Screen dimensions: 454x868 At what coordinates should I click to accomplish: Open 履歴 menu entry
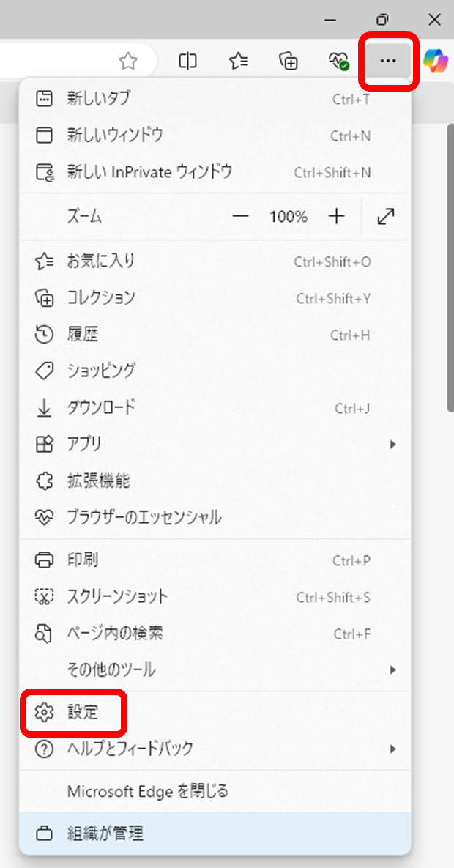coord(215,335)
